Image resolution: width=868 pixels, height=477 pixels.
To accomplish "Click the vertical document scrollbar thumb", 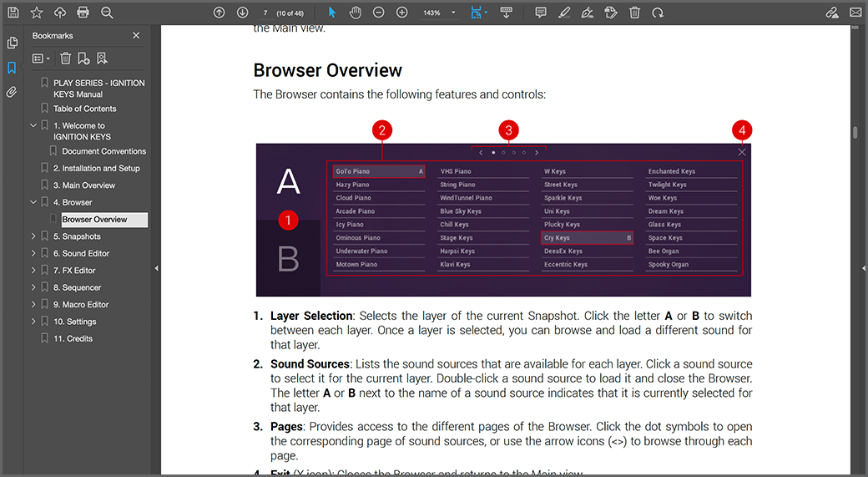I will (x=855, y=133).
